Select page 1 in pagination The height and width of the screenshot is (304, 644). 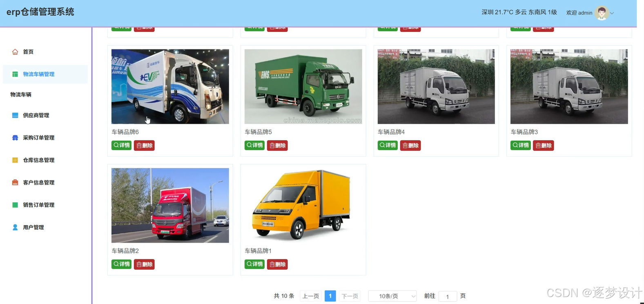pos(330,296)
